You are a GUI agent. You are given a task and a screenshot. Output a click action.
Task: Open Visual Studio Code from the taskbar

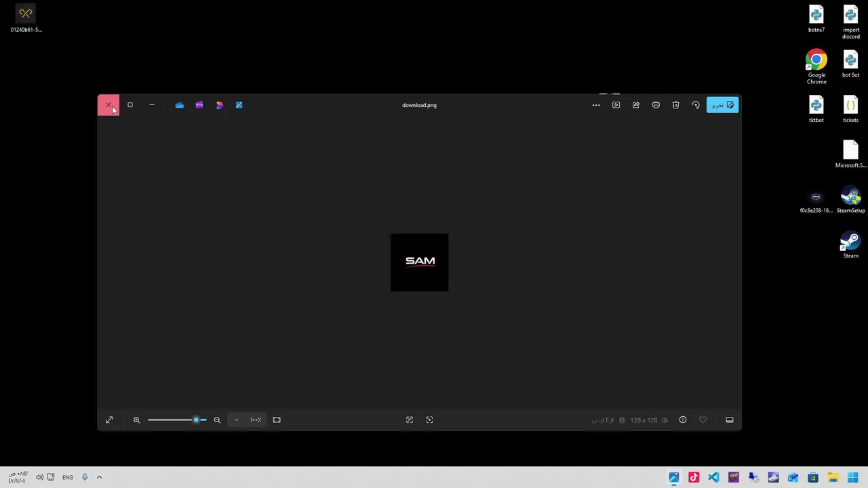click(713, 478)
